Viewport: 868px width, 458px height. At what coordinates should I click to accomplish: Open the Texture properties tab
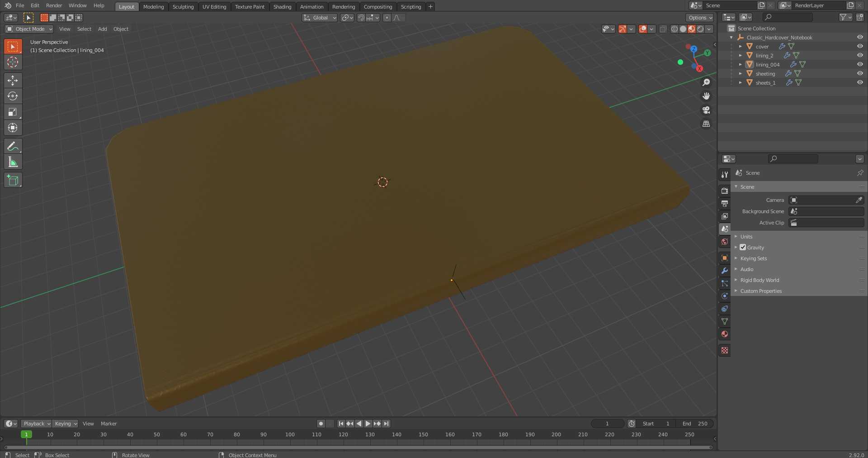coord(725,350)
